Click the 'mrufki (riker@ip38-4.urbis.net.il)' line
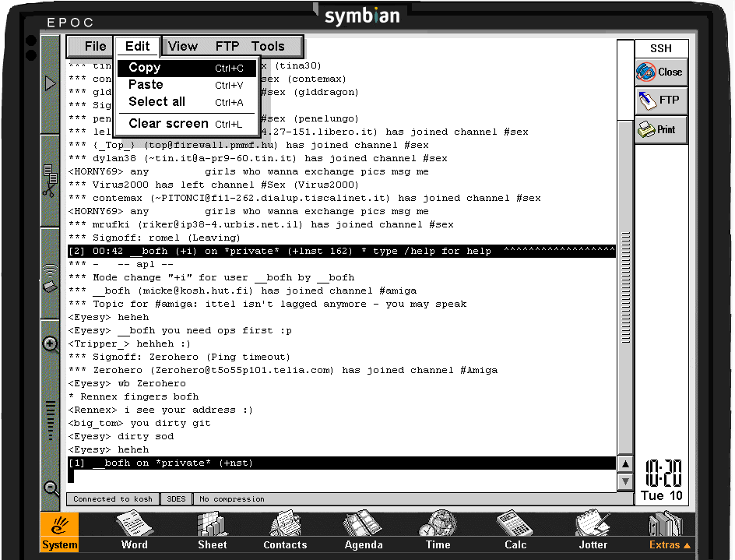This screenshot has width=735, height=560. click(x=261, y=224)
